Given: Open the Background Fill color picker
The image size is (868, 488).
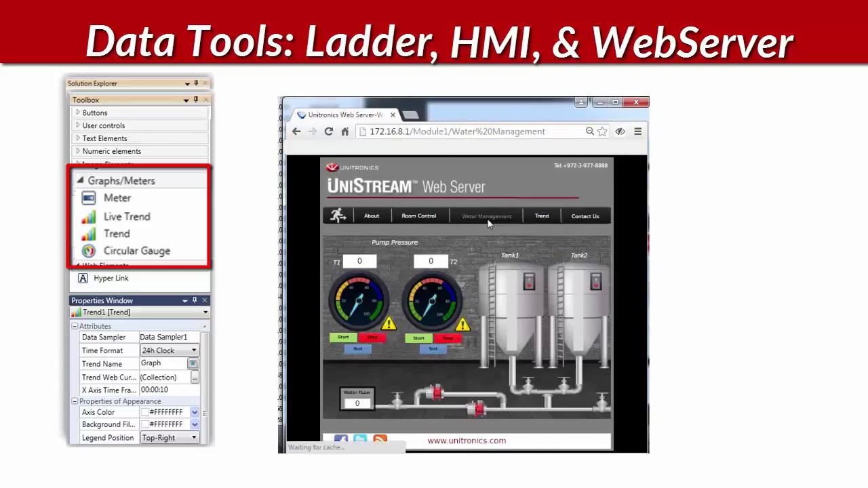Looking at the screenshot, I should [195, 424].
